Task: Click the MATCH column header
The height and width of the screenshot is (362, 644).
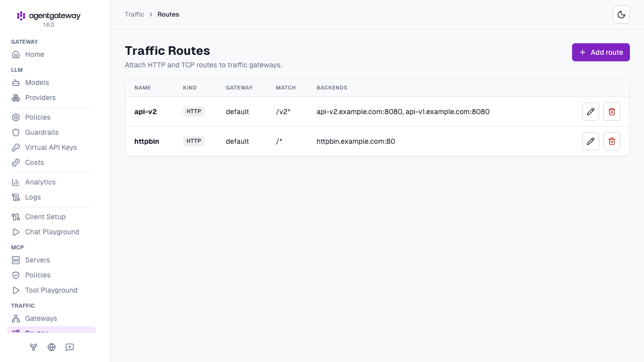Action: coord(286,87)
